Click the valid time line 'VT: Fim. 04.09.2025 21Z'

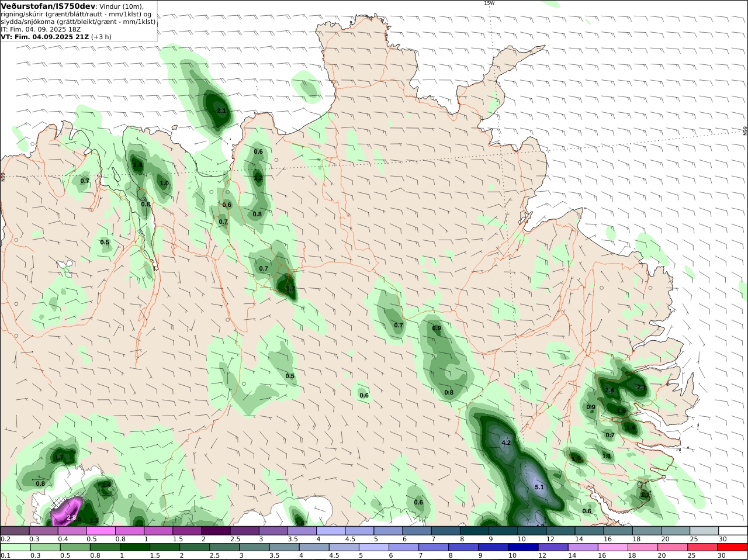tap(44, 37)
